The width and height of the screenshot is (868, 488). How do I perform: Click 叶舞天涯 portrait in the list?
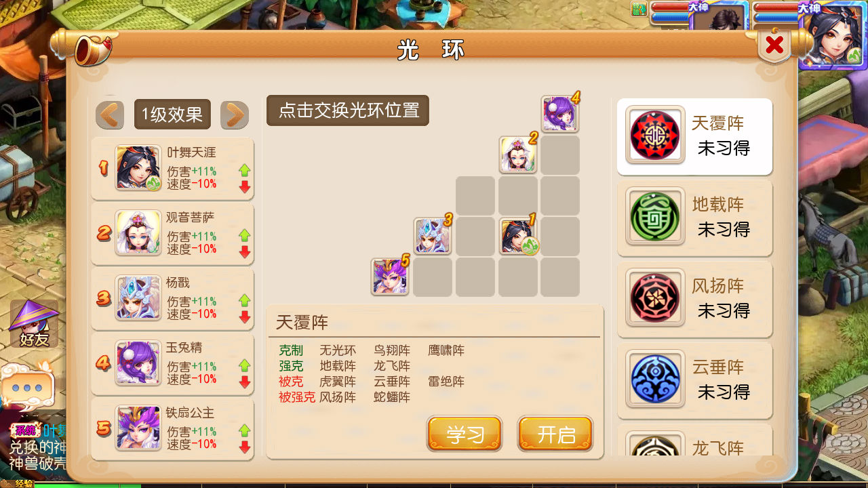[x=138, y=167]
